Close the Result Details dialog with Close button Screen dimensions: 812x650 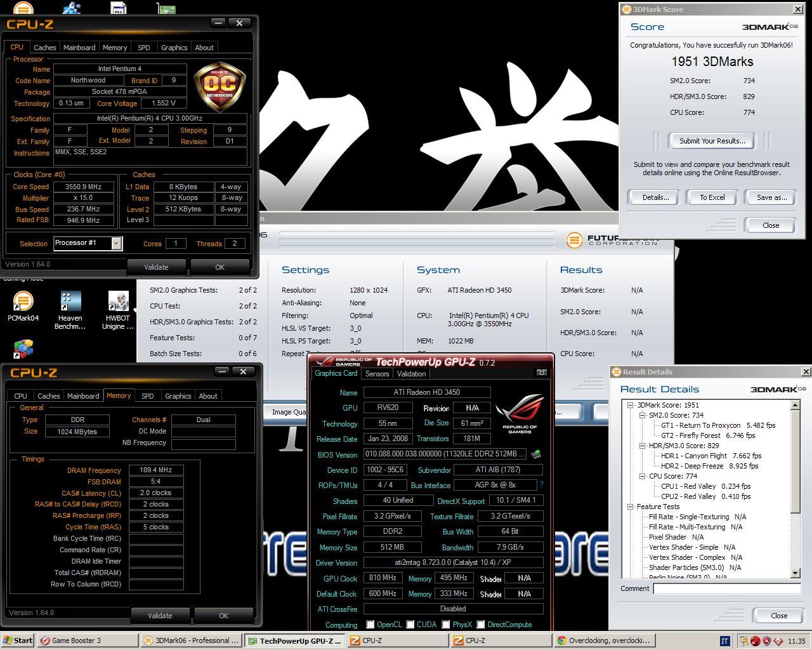779,616
